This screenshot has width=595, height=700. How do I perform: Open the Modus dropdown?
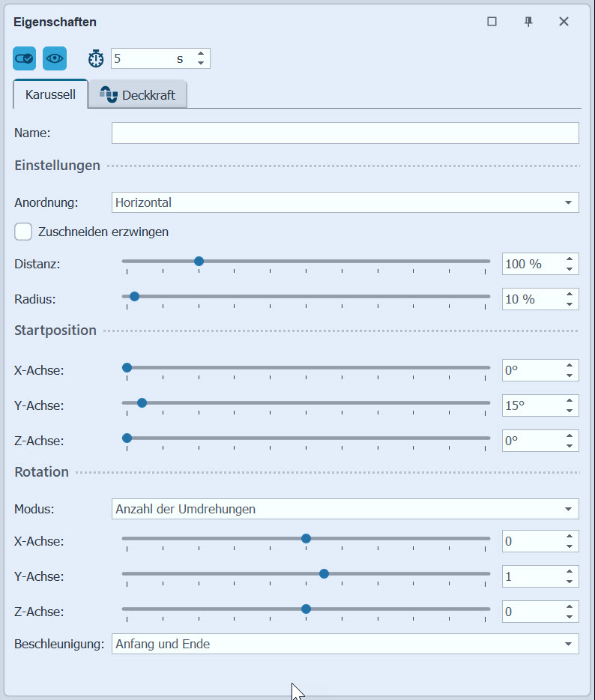[x=345, y=509]
